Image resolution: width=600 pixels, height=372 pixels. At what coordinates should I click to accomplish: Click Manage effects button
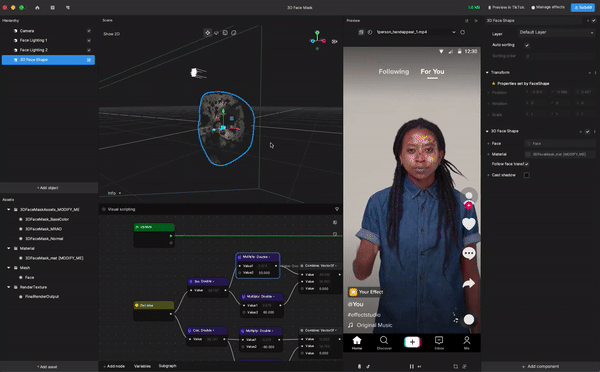point(548,8)
